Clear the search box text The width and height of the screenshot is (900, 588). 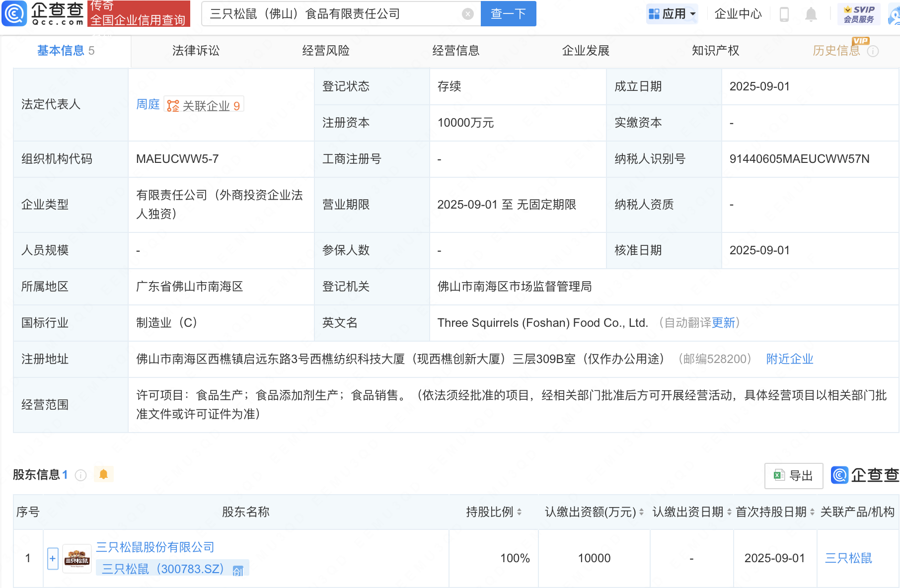tap(467, 14)
